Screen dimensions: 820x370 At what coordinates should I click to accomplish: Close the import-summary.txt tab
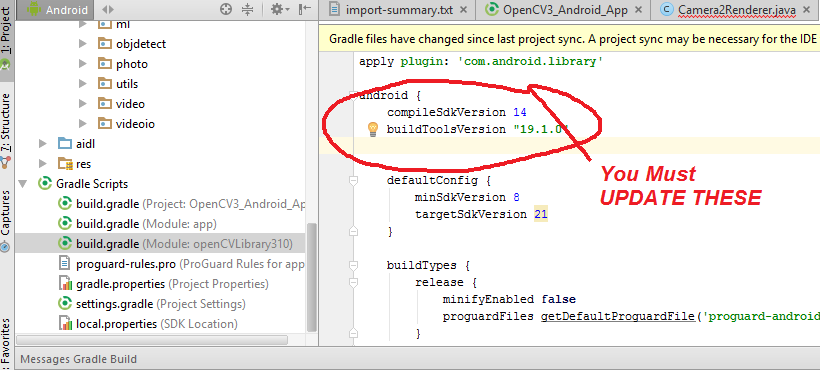(463, 10)
